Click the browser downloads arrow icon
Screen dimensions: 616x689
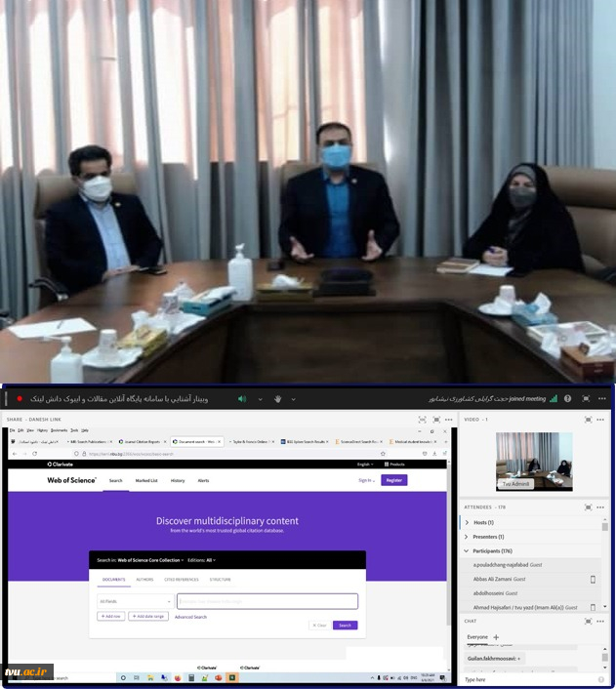click(434, 454)
